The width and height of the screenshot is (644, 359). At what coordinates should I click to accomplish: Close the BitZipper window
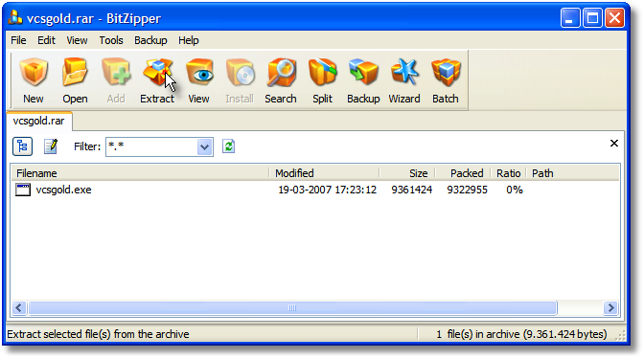click(x=615, y=18)
